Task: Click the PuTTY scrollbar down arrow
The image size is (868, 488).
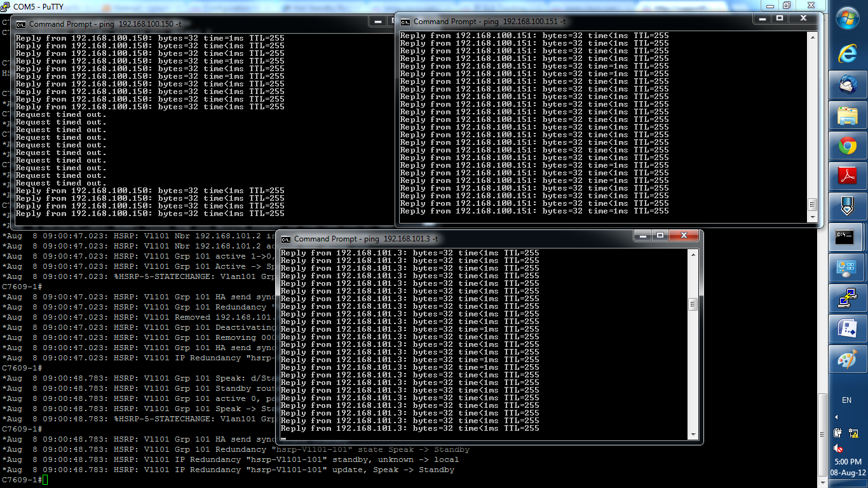Action: [823, 482]
